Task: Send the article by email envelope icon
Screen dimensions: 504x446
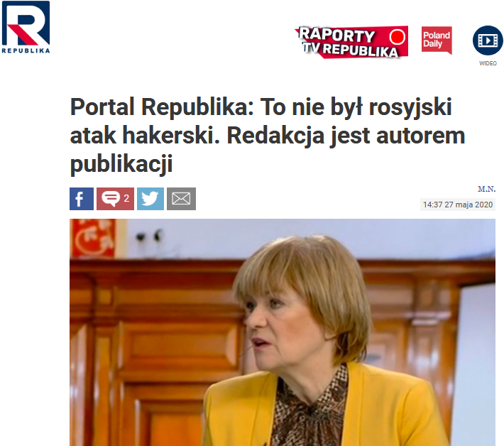Action: click(x=181, y=199)
